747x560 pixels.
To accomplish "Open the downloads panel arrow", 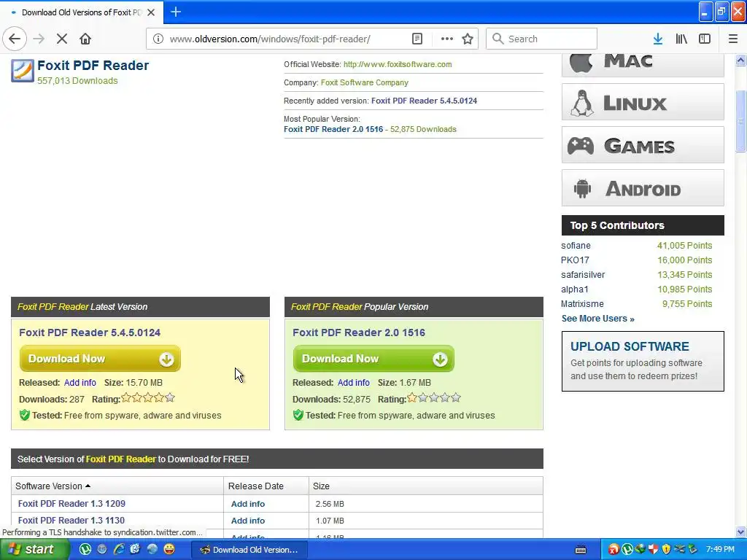I will tap(658, 39).
